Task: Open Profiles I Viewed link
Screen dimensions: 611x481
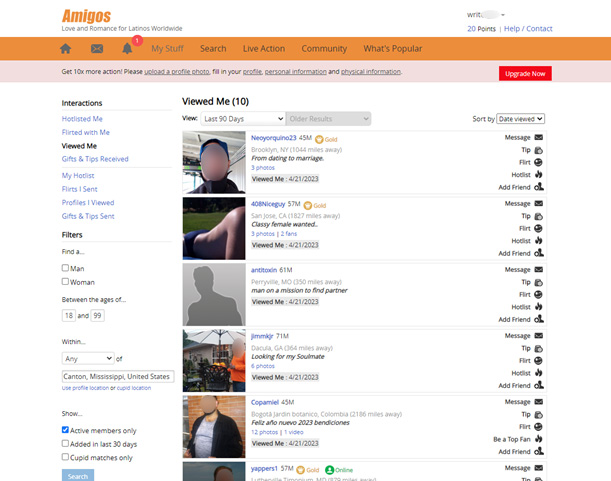Action: 88,203
